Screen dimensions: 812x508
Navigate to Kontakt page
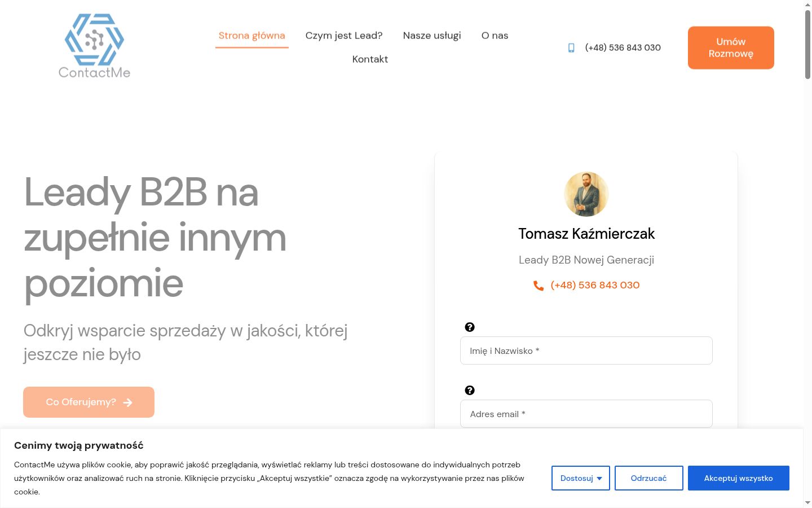(x=370, y=59)
